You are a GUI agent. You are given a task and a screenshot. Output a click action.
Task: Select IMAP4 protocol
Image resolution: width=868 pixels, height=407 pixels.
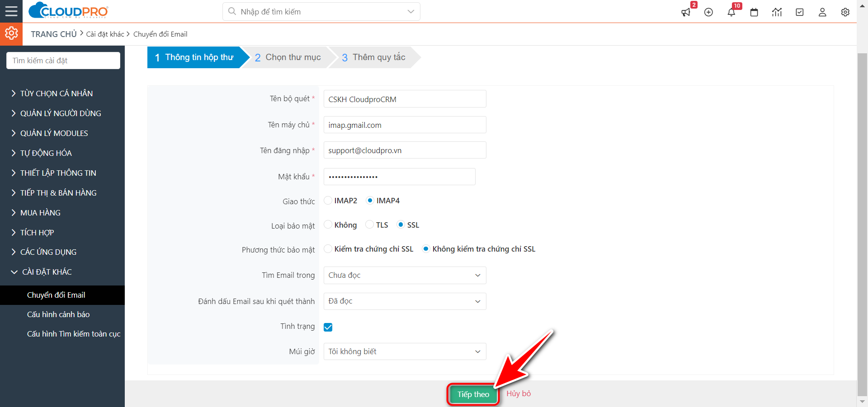point(370,201)
